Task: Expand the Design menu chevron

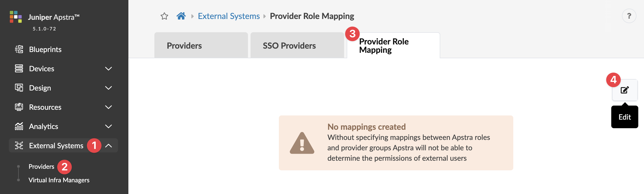Action: coord(108,88)
